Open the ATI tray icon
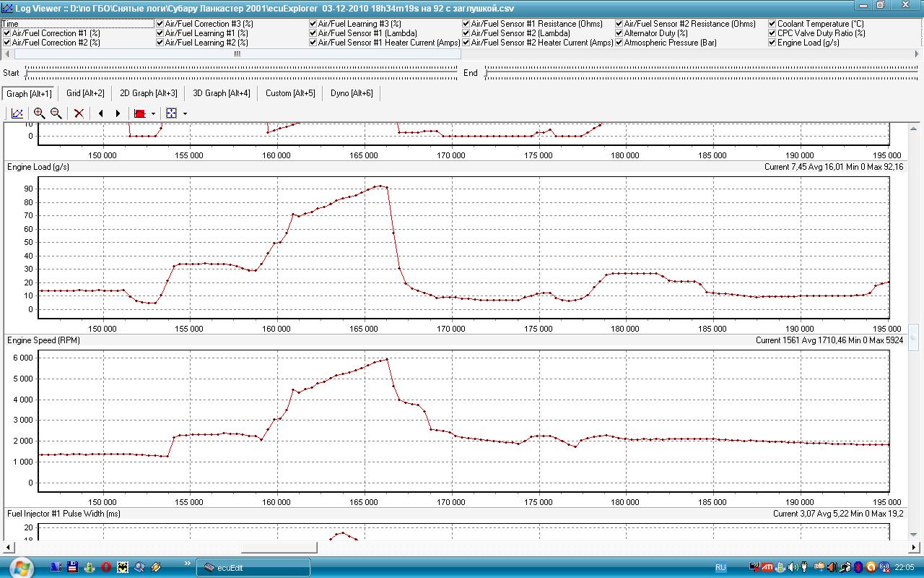This screenshot has width=924, height=578. pyautogui.click(x=767, y=567)
